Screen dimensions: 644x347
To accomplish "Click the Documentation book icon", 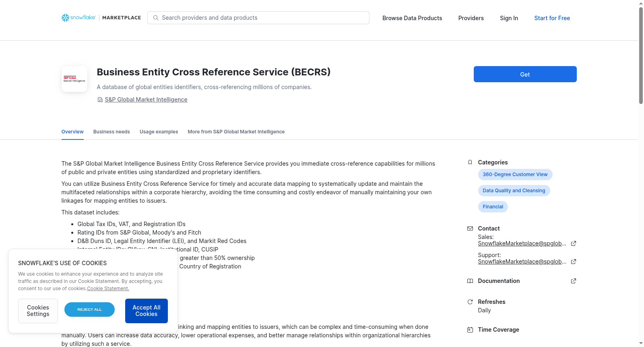I will coord(470,281).
